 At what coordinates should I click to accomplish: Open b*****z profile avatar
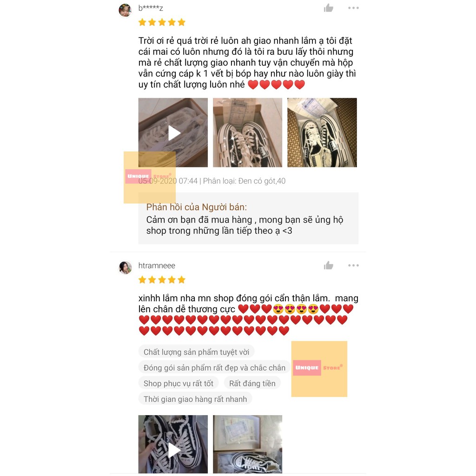coord(125,10)
